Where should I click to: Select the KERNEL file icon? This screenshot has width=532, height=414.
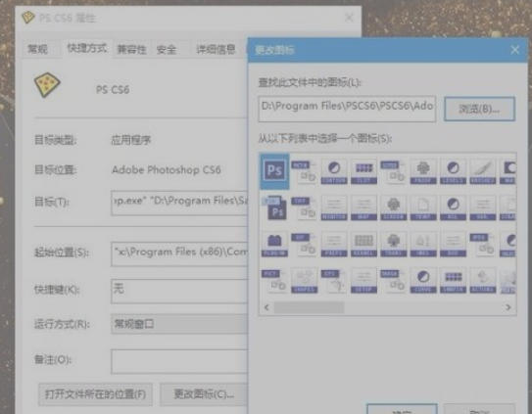(x=363, y=245)
